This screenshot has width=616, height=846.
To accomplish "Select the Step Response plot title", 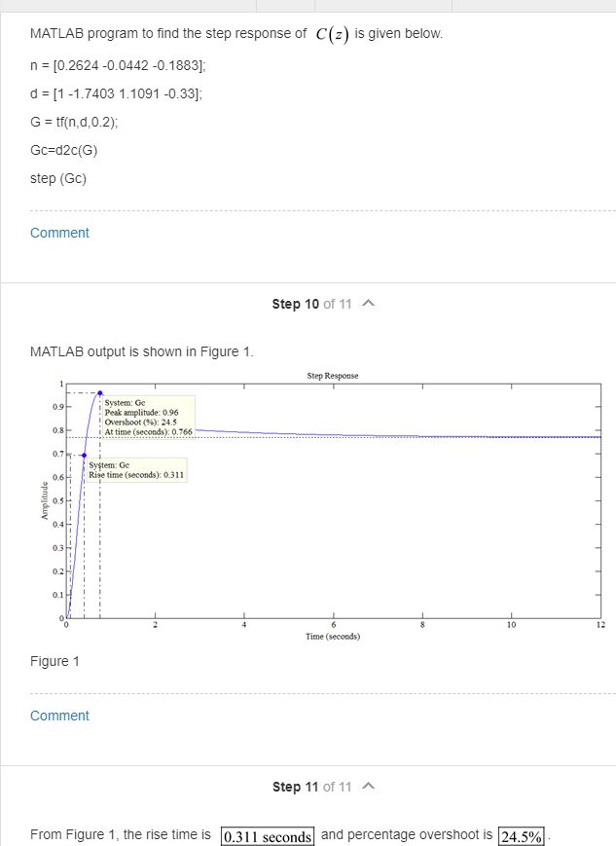I will [333, 376].
